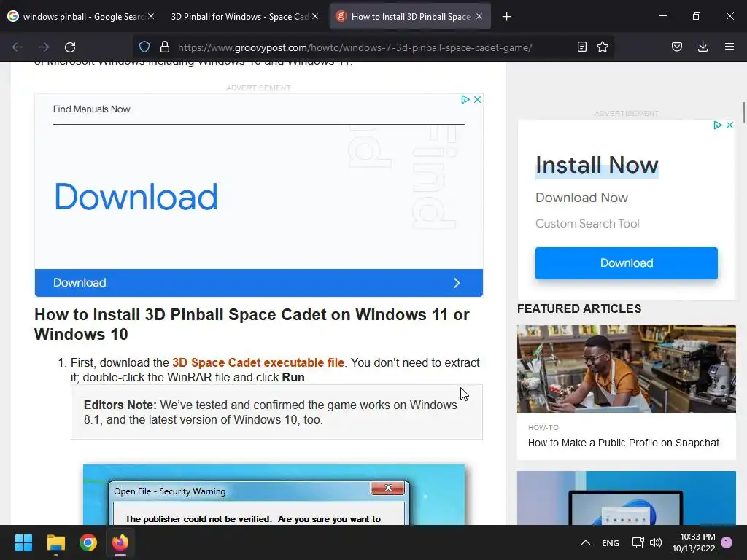Click the page vertical scrollbar
The image size is (747, 560).
(x=743, y=112)
